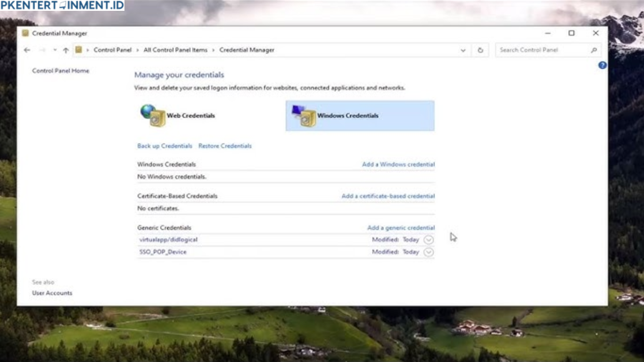Click the Web Credentials vault icon
The image size is (644, 362).
[153, 115]
